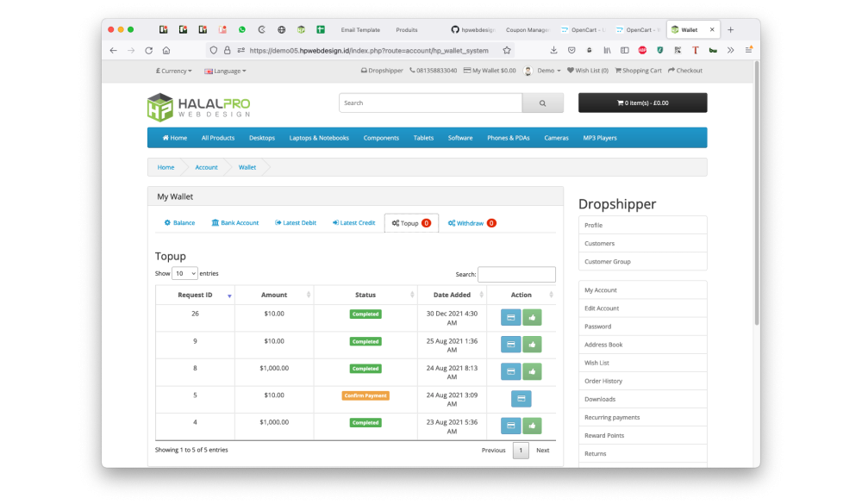Click the payment card icon for request 5

click(x=521, y=399)
